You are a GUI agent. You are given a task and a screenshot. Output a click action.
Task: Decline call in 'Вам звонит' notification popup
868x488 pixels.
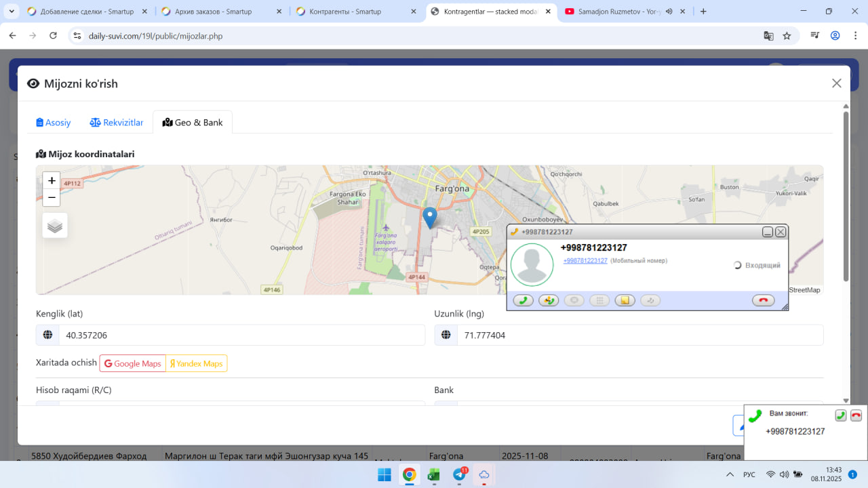pos(856,415)
